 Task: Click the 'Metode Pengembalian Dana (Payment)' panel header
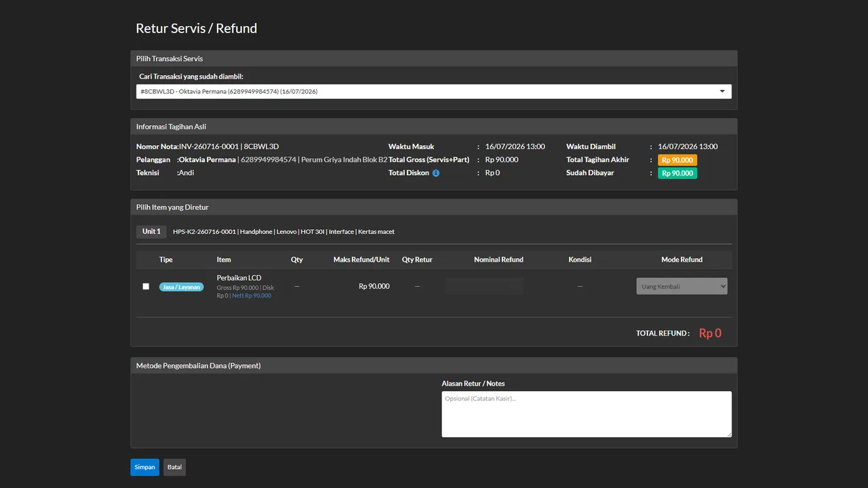pyautogui.click(x=434, y=365)
